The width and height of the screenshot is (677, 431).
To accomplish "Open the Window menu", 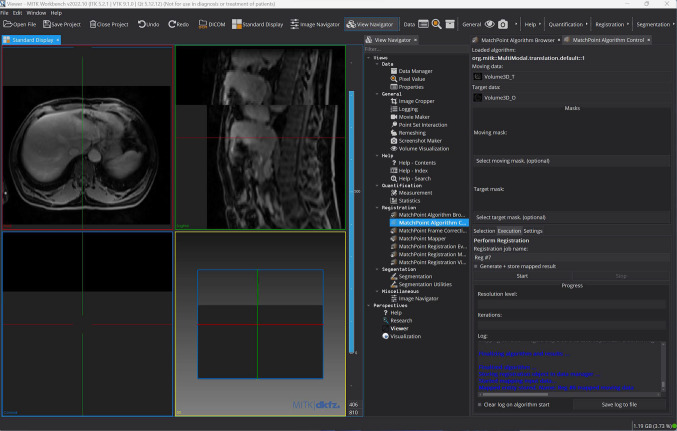I will click(x=36, y=13).
